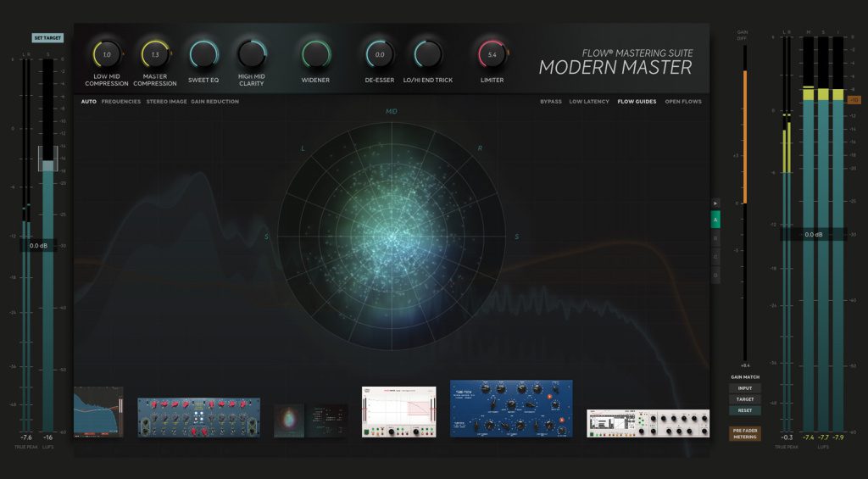The height and width of the screenshot is (479, 868).
Task: Click the Gain Match Reset button
Action: tap(745, 410)
